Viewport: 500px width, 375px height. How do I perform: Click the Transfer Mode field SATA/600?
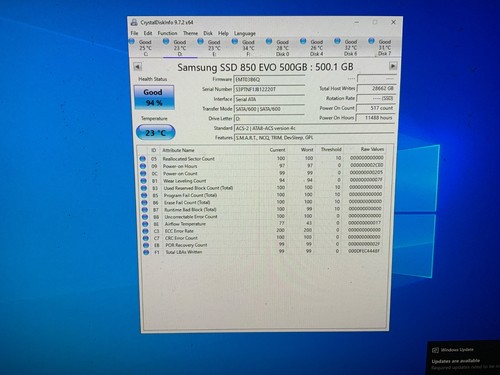[269, 109]
